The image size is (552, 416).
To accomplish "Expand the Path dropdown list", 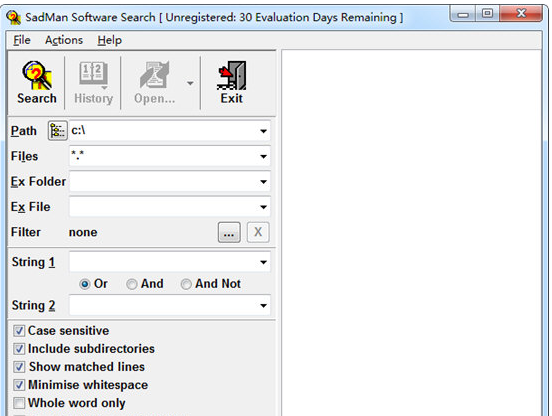I will coord(263,131).
